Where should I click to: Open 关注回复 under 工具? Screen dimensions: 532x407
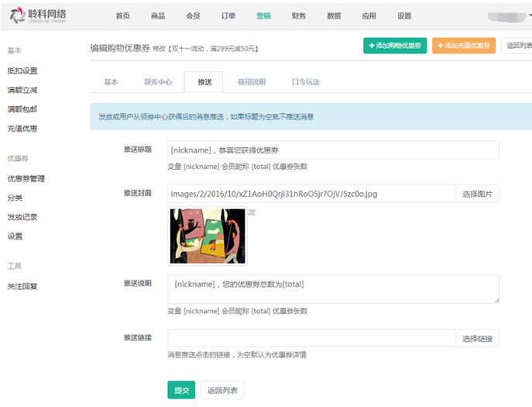[x=22, y=286]
